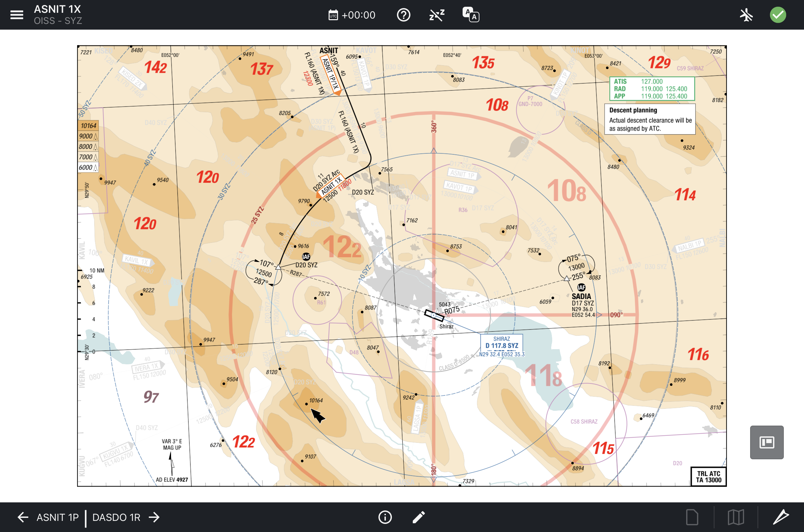This screenshot has width=804, height=532.
Task: Click the 10164 legend elevation box
Action: 88,126
